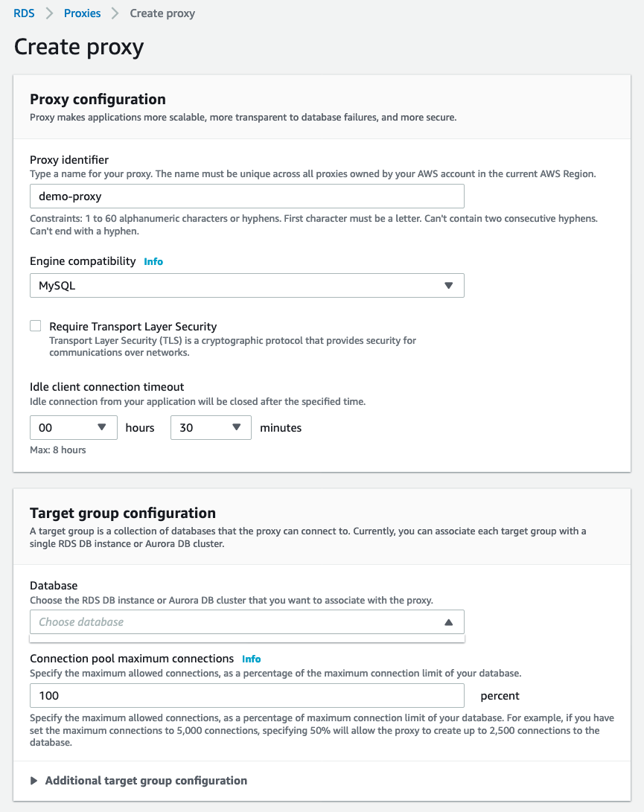Expand Additional target group configuration section
Image resolution: width=644 pixels, height=812 pixels.
146,781
